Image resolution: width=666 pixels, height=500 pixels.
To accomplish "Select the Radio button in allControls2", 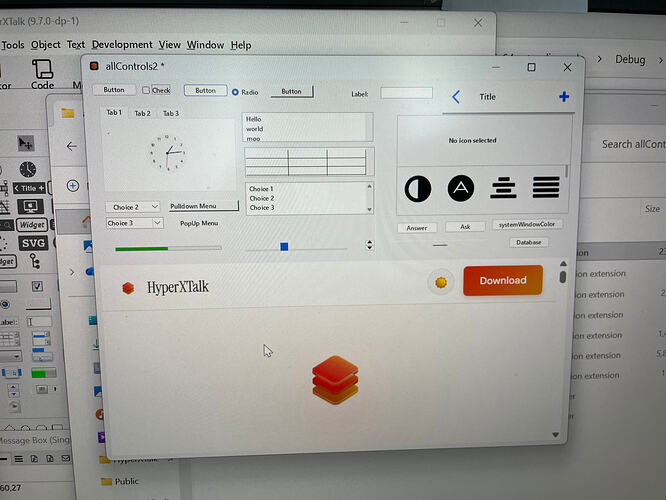I will click(x=245, y=92).
